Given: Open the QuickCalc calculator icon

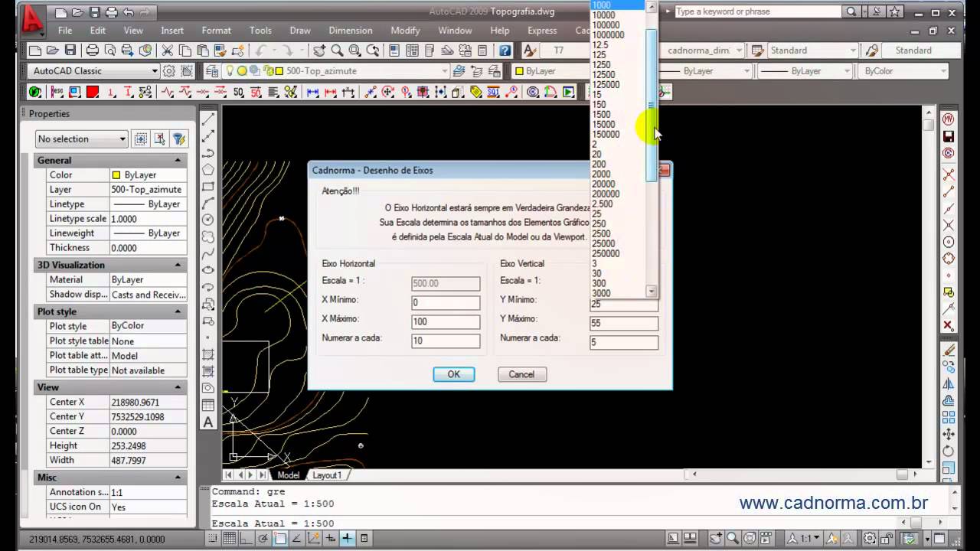Looking at the screenshot, I should 482,51.
